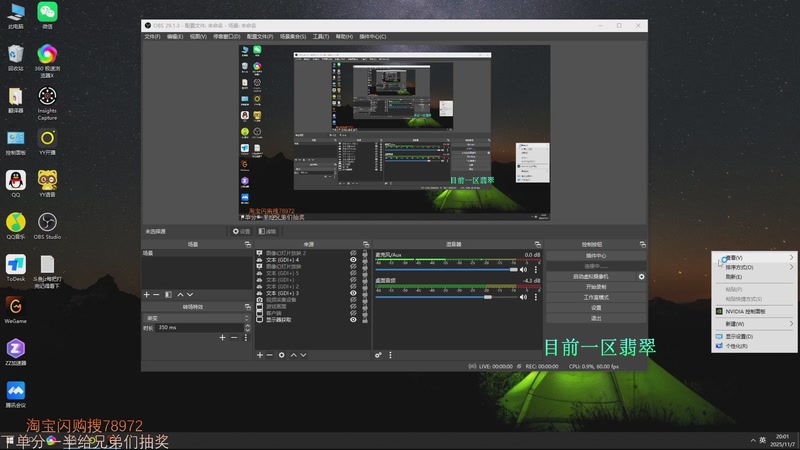Hide the 文本 (GDI+) 4 source
The image size is (800, 450).
(353, 260)
